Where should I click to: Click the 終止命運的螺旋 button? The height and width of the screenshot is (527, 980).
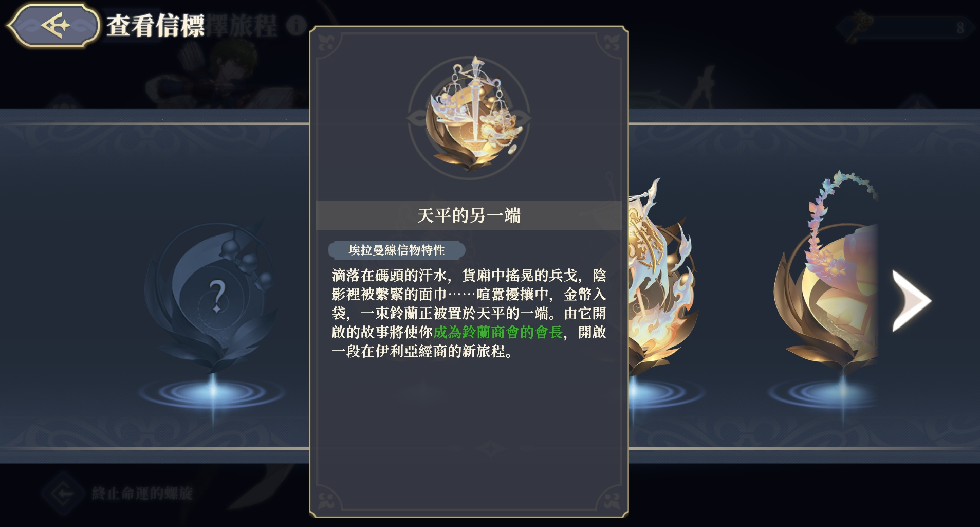(x=118, y=493)
